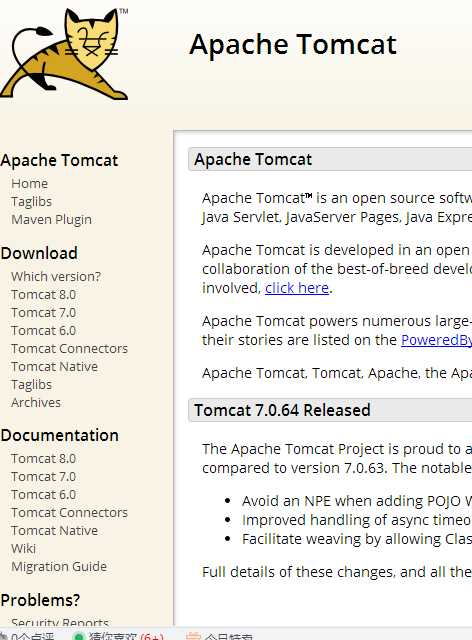The image size is (472, 640).
Task: Click the Apache Tomcat cat logo
Action: pyautogui.click(x=64, y=53)
